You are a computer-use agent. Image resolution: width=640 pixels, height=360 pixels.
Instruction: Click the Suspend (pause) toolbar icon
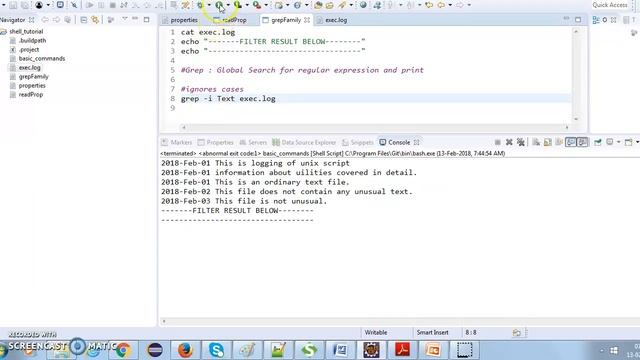point(101,5)
